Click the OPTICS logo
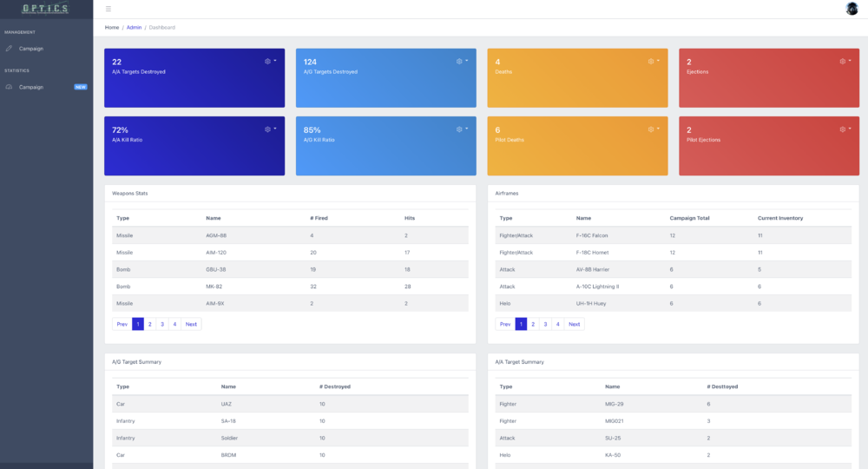This screenshot has width=868, height=469. pos(45,9)
